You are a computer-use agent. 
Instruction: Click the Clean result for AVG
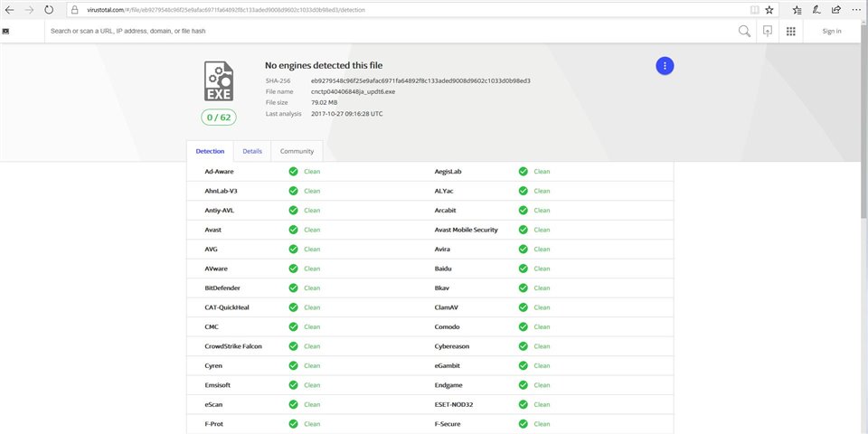point(312,250)
